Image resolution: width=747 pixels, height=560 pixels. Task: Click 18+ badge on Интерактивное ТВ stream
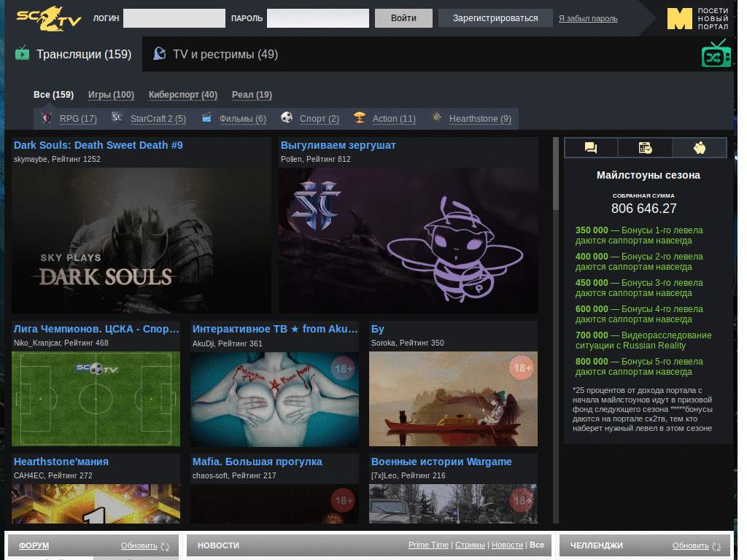[x=343, y=368]
